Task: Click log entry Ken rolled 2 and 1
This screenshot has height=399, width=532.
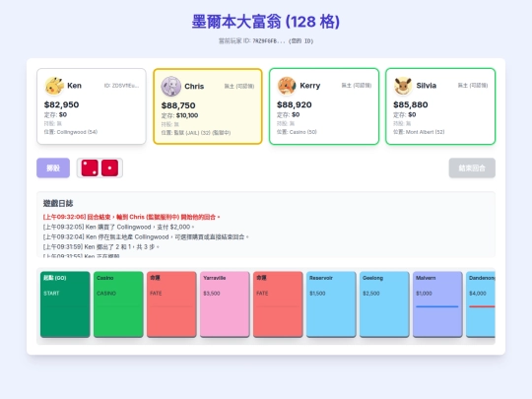Action: pyautogui.click(x=101, y=246)
